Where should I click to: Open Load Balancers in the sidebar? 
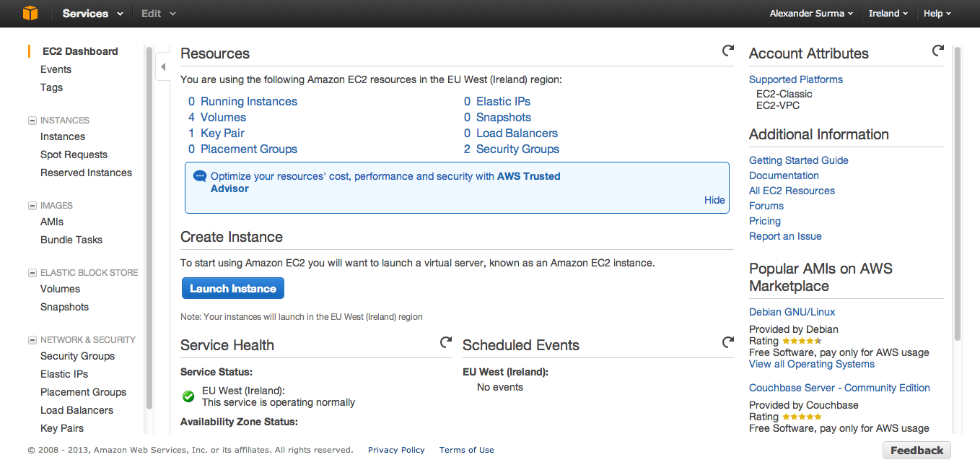tap(76, 410)
